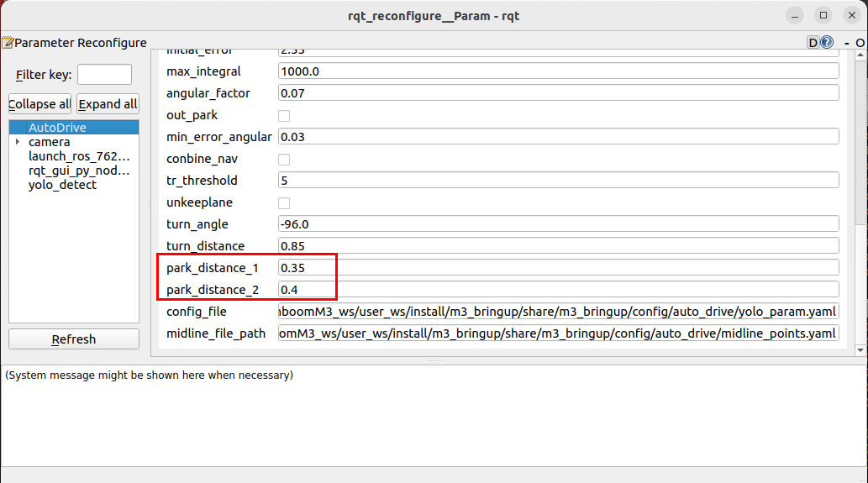Edit the park_distance_1 value field
The width and height of the screenshot is (868, 483).
tap(559, 268)
